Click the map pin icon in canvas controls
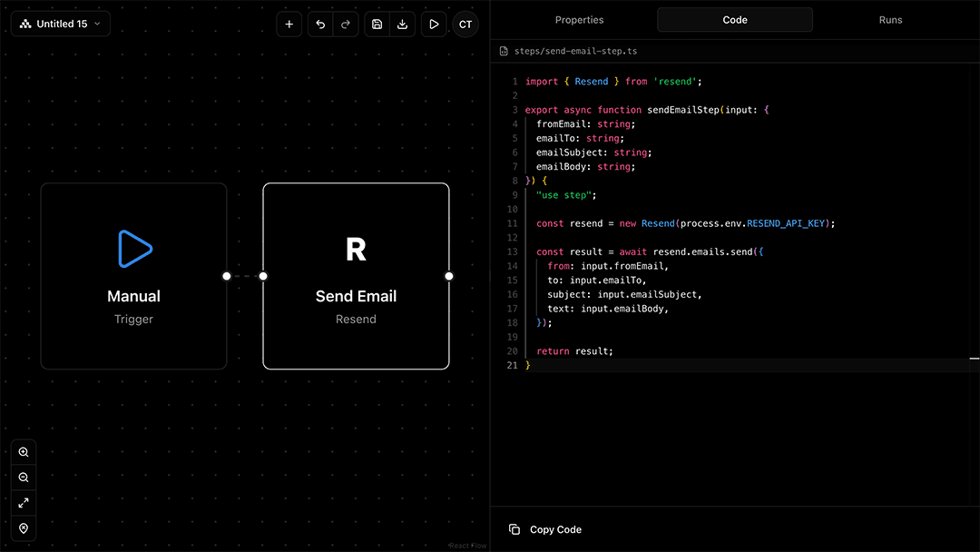This screenshot has height=552, width=980. (24, 528)
